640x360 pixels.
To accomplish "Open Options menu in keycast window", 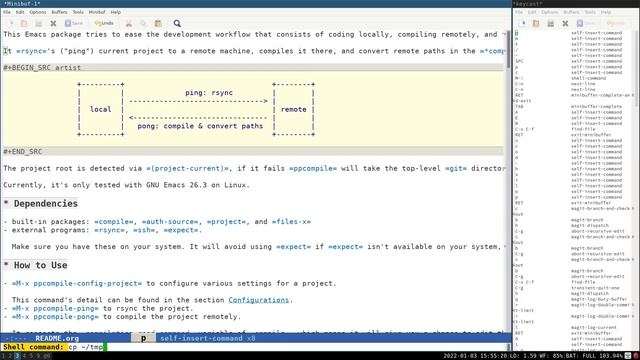I will coord(549,12).
